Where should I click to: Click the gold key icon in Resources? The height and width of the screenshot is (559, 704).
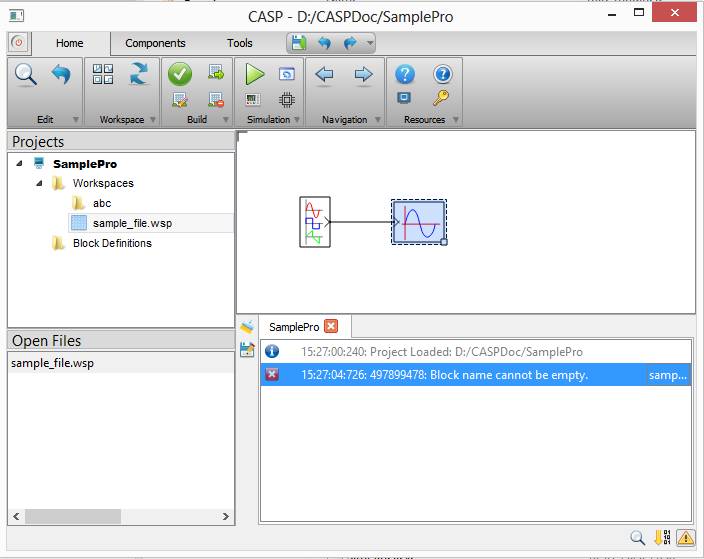coord(441,98)
